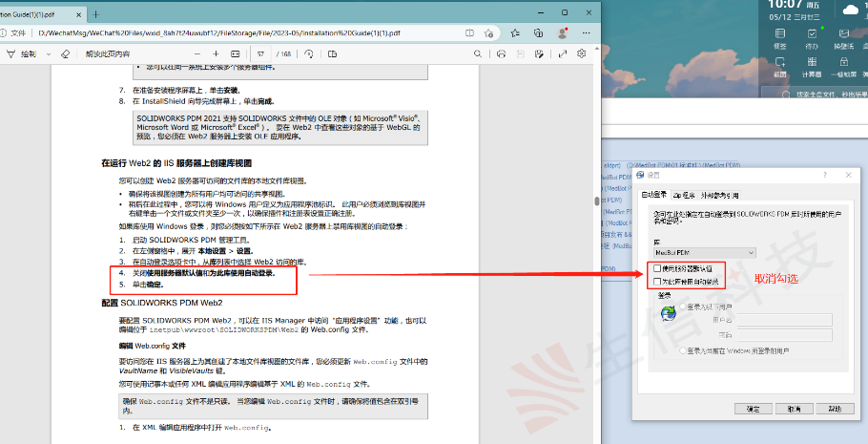Open find in PDF search

(477, 53)
